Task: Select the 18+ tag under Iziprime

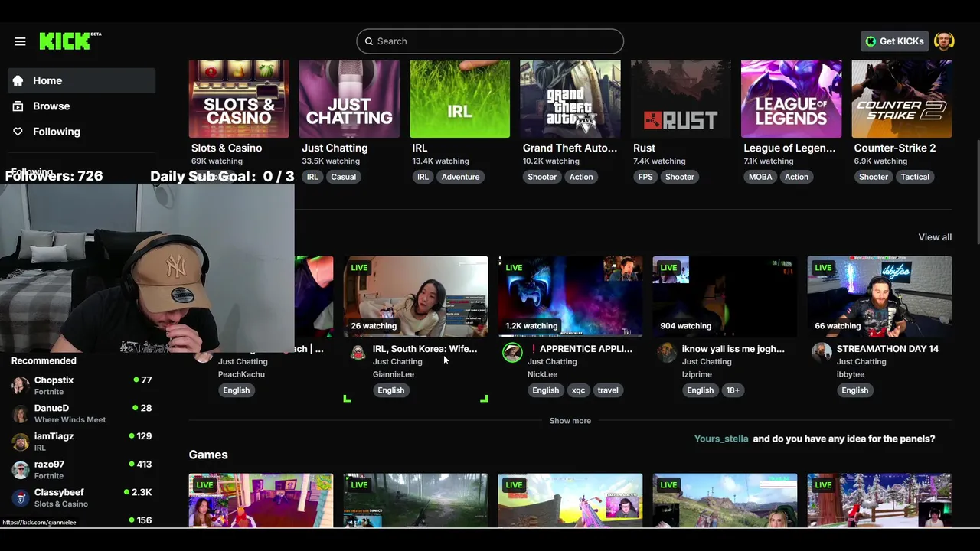Action: click(x=733, y=390)
